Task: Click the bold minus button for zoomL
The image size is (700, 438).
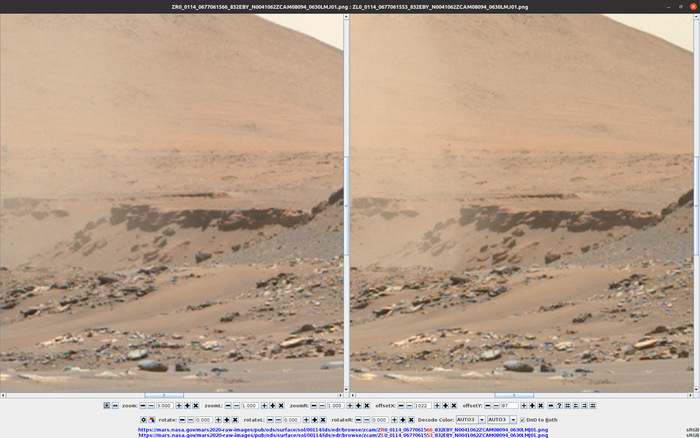Action: 228,406
